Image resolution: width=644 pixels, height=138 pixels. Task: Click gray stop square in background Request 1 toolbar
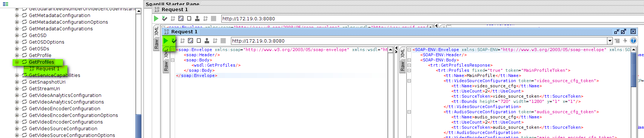pos(214,18)
